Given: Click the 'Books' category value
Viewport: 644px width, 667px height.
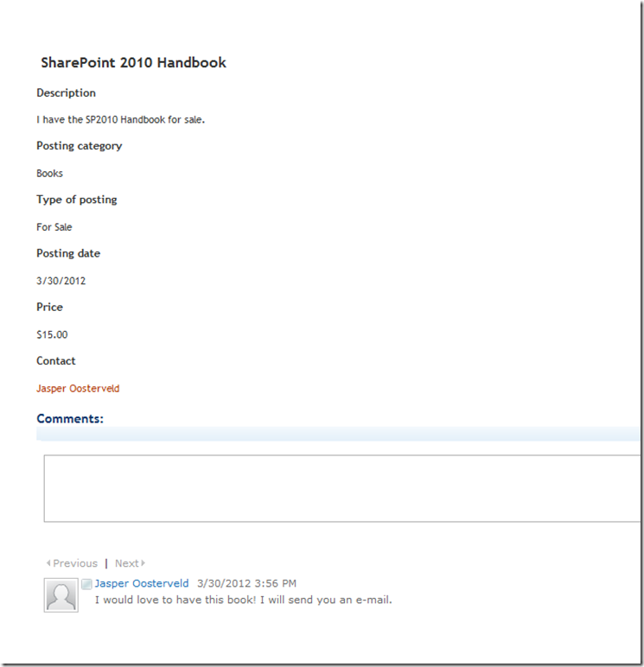Looking at the screenshot, I should 49,173.
